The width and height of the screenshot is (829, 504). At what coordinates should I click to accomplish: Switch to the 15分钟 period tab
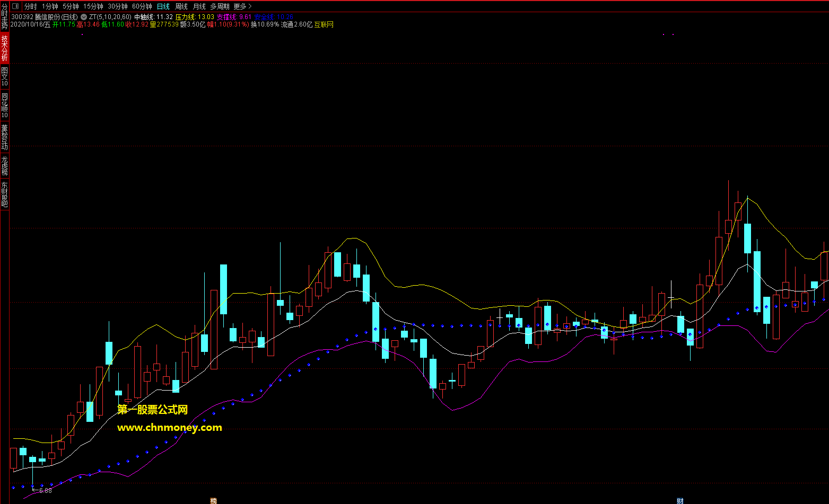(x=93, y=6)
